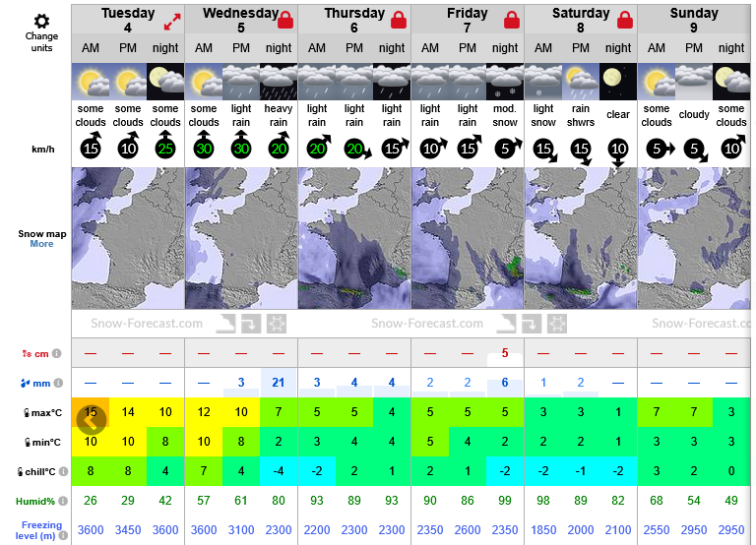This screenshot has height=545, width=756.
Task: Click the info icon beside chill°C
Action: tap(63, 471)
